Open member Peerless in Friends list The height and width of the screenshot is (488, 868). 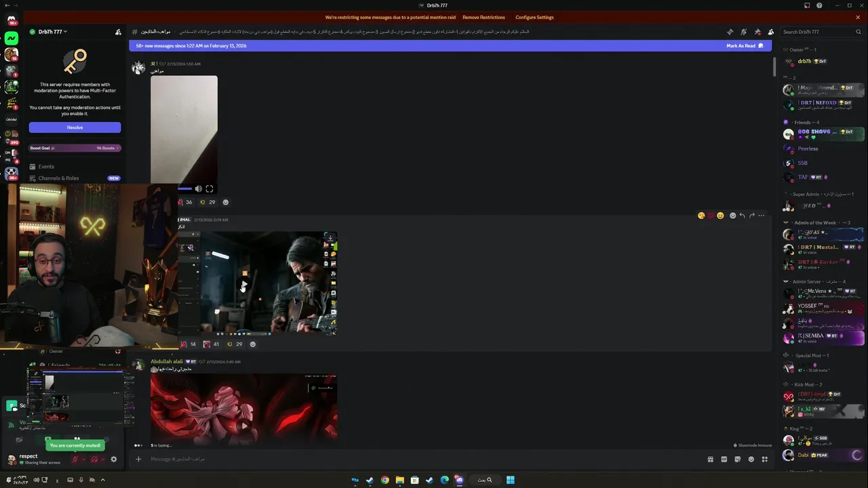[824, 148]
